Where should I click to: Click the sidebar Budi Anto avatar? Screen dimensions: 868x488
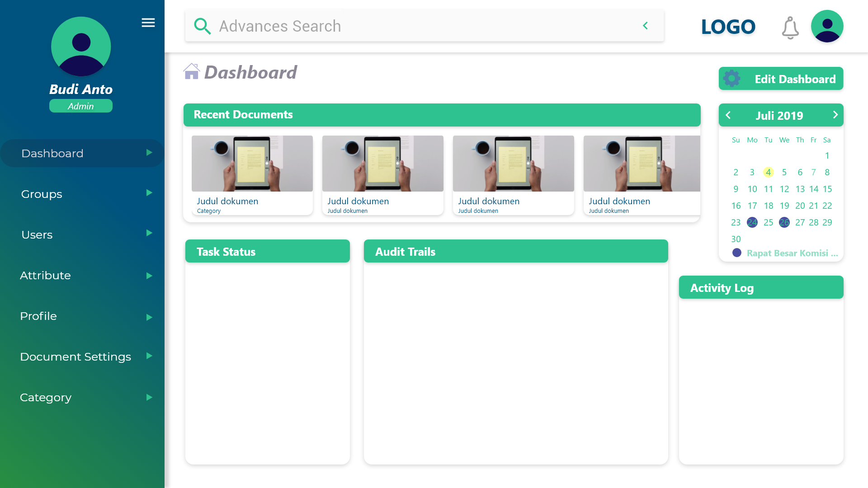(x=81, y=47)
